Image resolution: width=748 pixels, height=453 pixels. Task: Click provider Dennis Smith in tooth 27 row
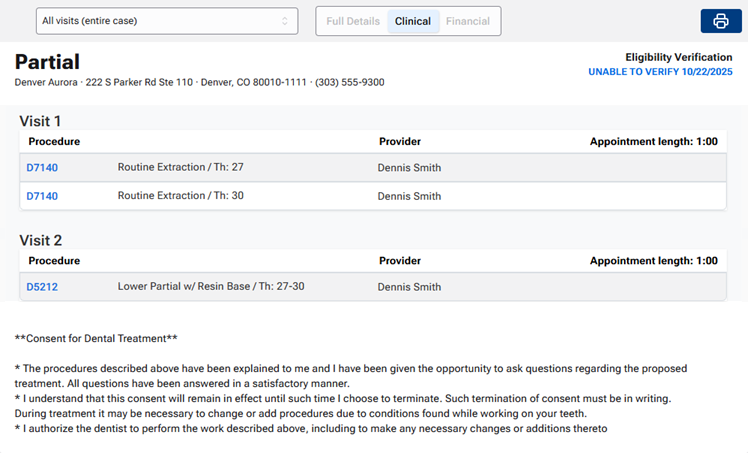pos(409,168)
